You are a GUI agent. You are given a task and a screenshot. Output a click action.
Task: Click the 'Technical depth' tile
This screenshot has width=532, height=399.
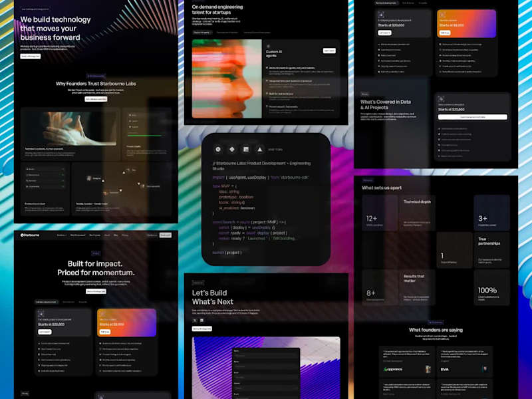pos(417,213)
